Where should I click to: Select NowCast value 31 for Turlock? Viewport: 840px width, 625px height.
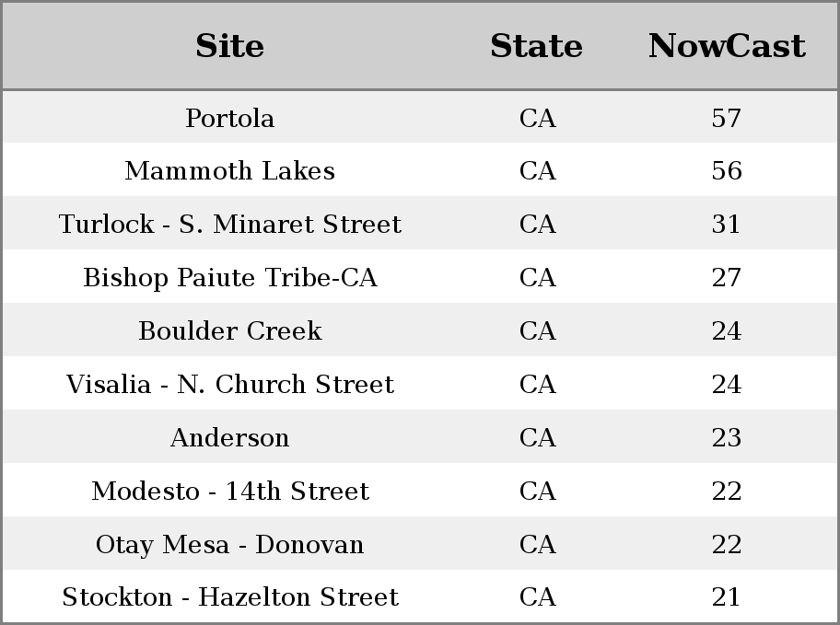[727, 224]
